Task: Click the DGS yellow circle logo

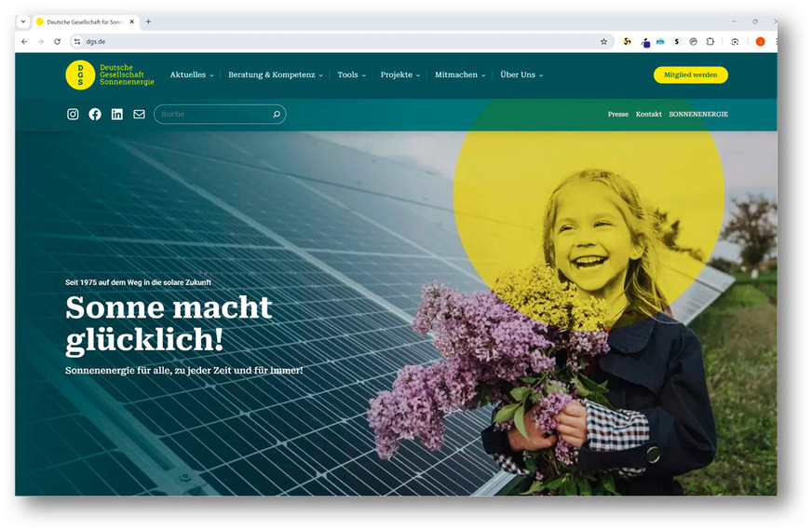Action: point(80,75)
